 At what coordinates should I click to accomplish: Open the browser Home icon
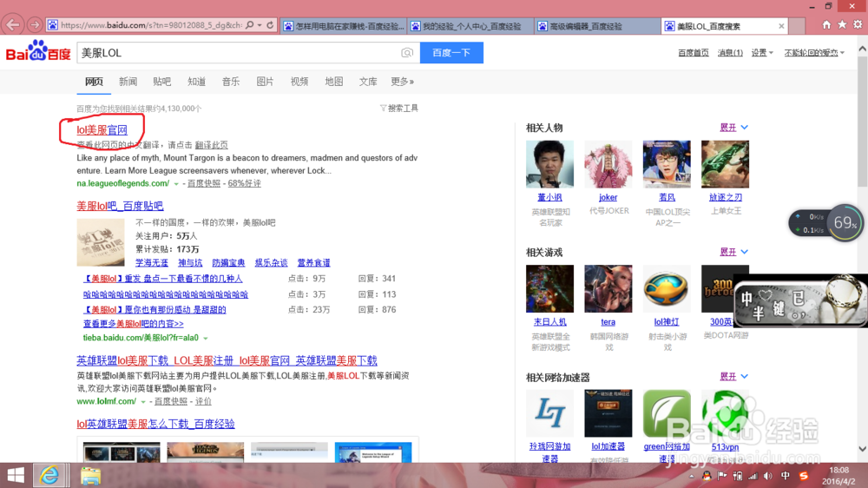click(826, 25)
